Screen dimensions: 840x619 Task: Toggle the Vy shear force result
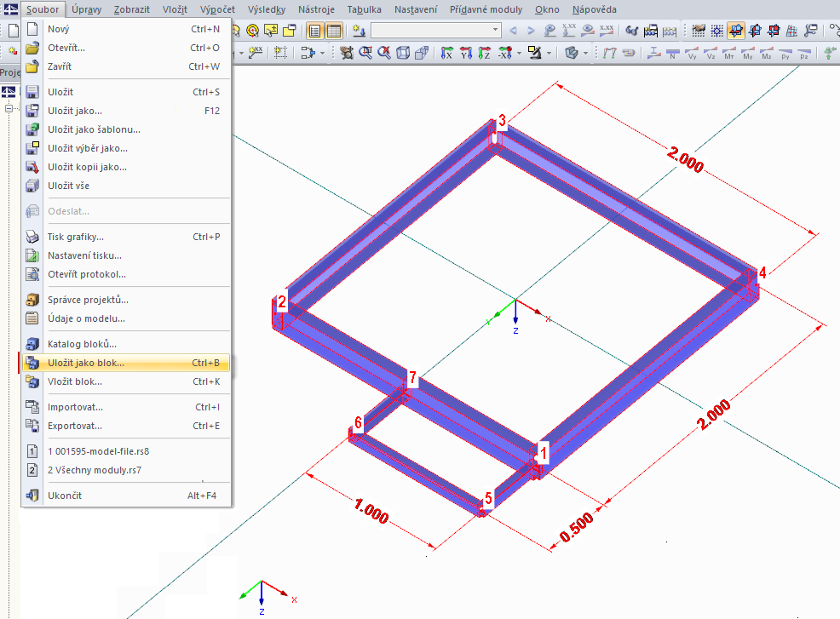(x=691, y=53)
